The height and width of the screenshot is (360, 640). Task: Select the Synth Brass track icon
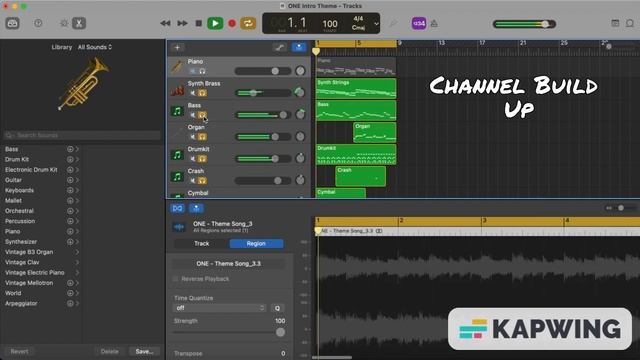[x=177, y=89]
